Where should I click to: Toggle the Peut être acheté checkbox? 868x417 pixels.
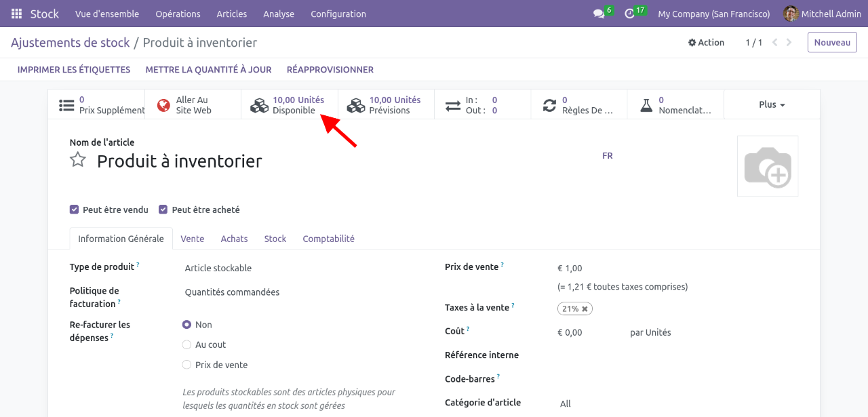(x=163, y=210)
